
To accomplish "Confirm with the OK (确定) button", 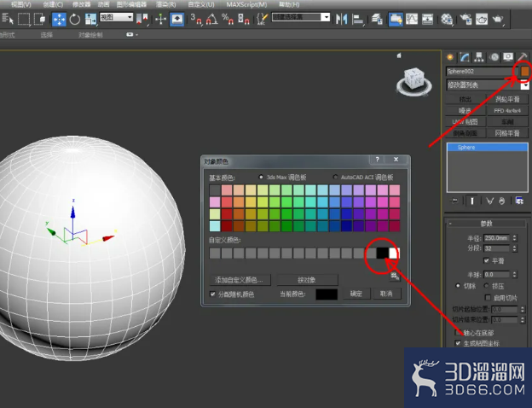I will coord(356,294).
